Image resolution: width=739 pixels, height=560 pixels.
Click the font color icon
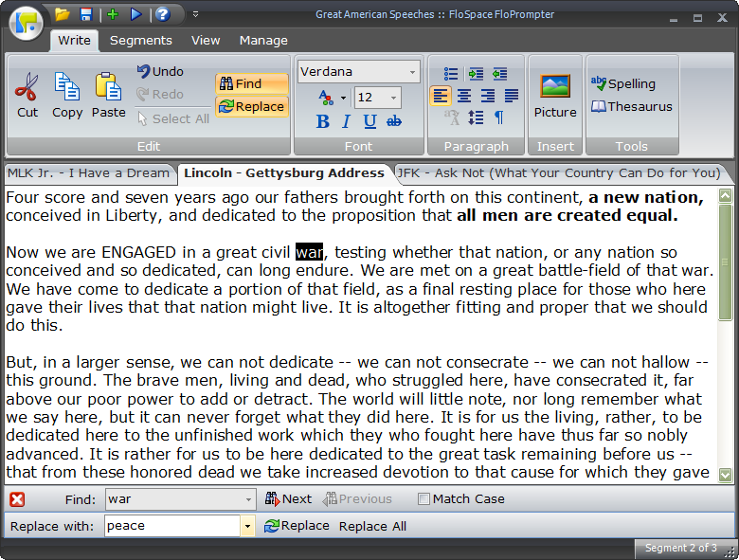tap(326, 98)
